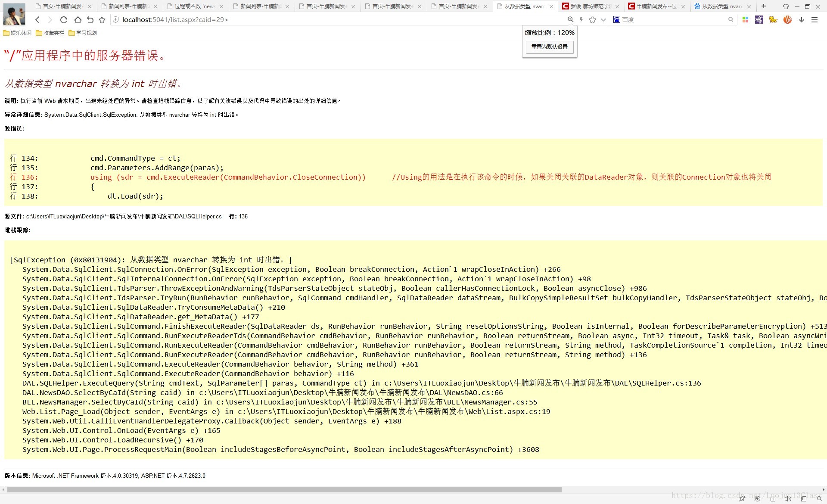Switch to first 首页-牛腩新闻发布 tab

click(x=63, y=6)
